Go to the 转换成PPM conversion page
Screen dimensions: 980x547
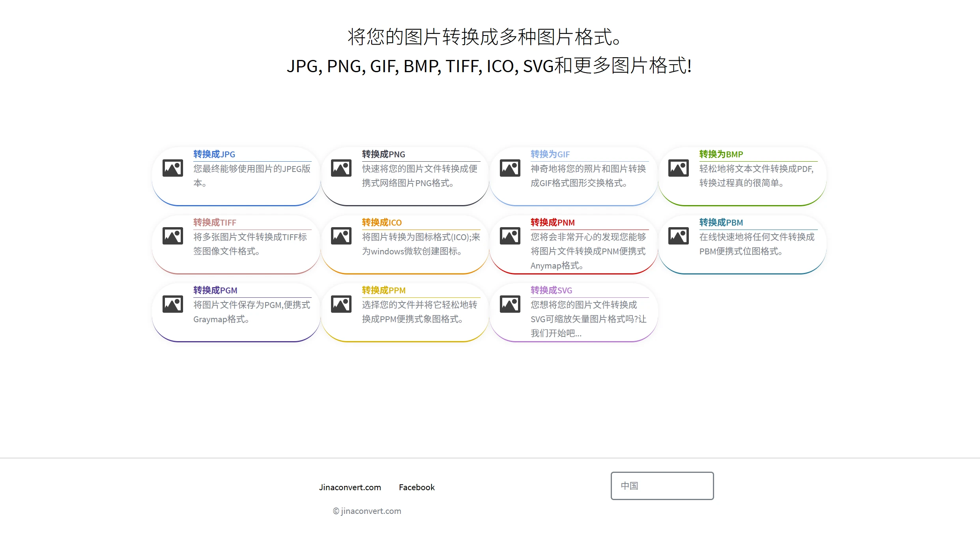point(383,290)
